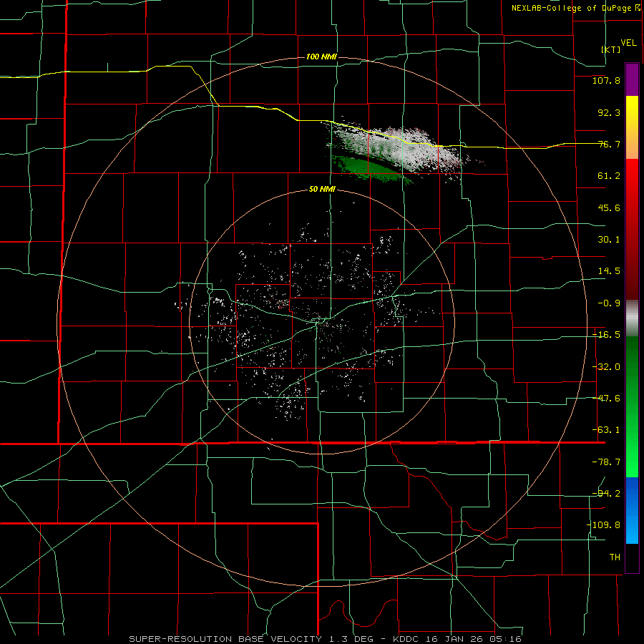Screen dimensions: 644x644
Task: Click the -0.9 velocity scale value
Action: point(609,303)
